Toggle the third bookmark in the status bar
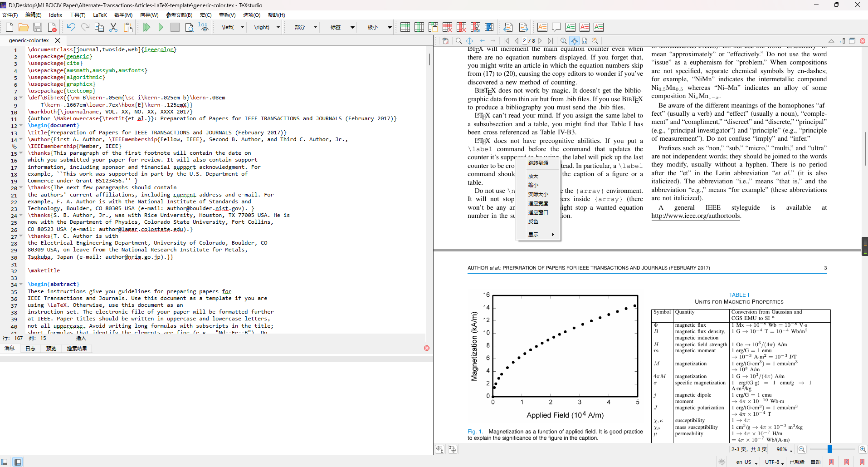The height and width of the screenshot is (467, 868). (x=862, y=462)
